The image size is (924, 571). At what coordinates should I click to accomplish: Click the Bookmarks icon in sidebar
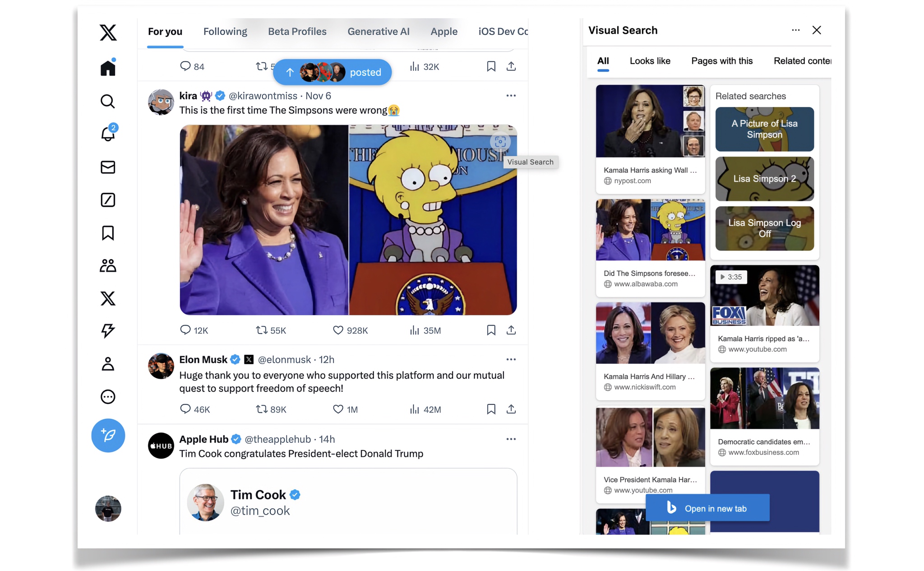click(x=107, y=232)
